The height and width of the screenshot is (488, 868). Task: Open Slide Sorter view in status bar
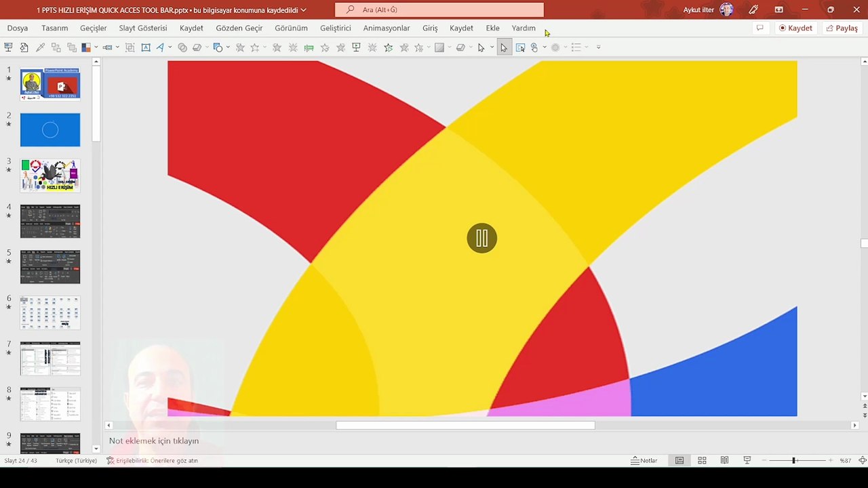pos(702,460)
